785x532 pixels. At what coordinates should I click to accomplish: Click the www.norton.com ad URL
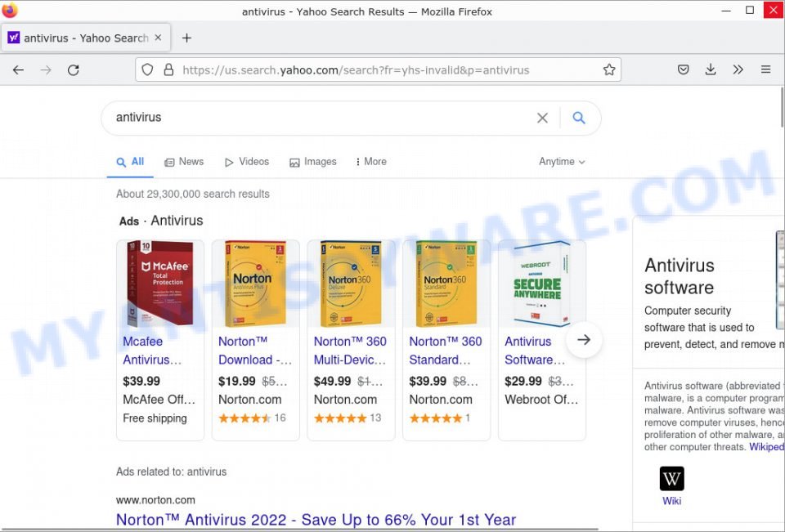tap(155, 500)
